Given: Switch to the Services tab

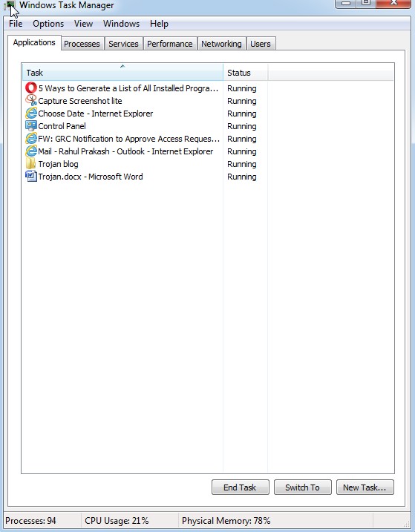Looking at the screenshot, I should point(123,44).
